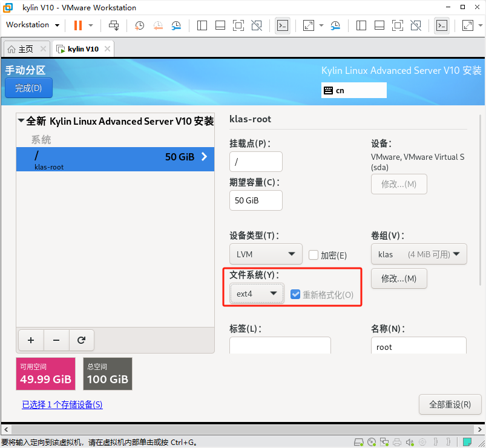Image resolution: width=486 pixels, height=448 pixels.
Task: Open the 已选择 1 个存储设备(S) link
Action: click(x=62, y=404)
